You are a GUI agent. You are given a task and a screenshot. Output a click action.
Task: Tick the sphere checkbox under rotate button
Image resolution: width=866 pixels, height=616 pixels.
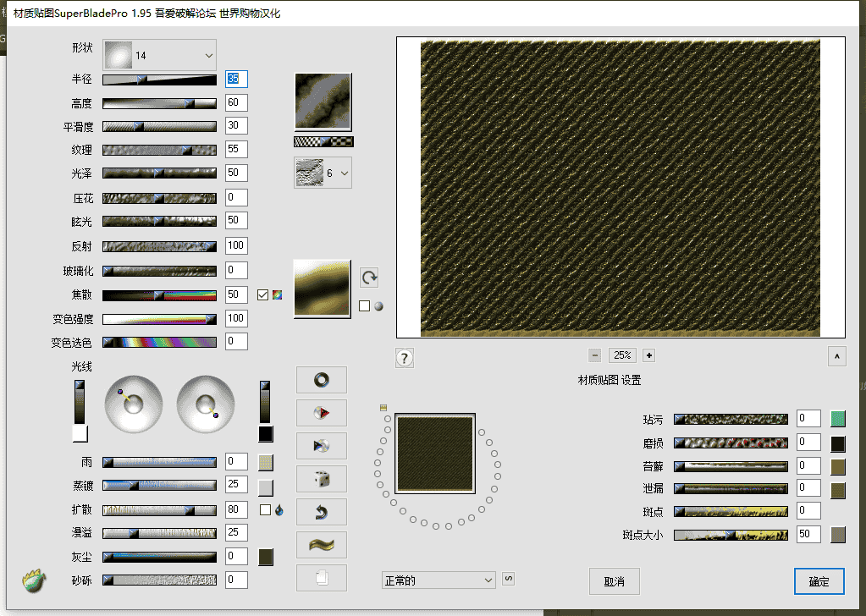pyautogui.click(x=364, y=306)
